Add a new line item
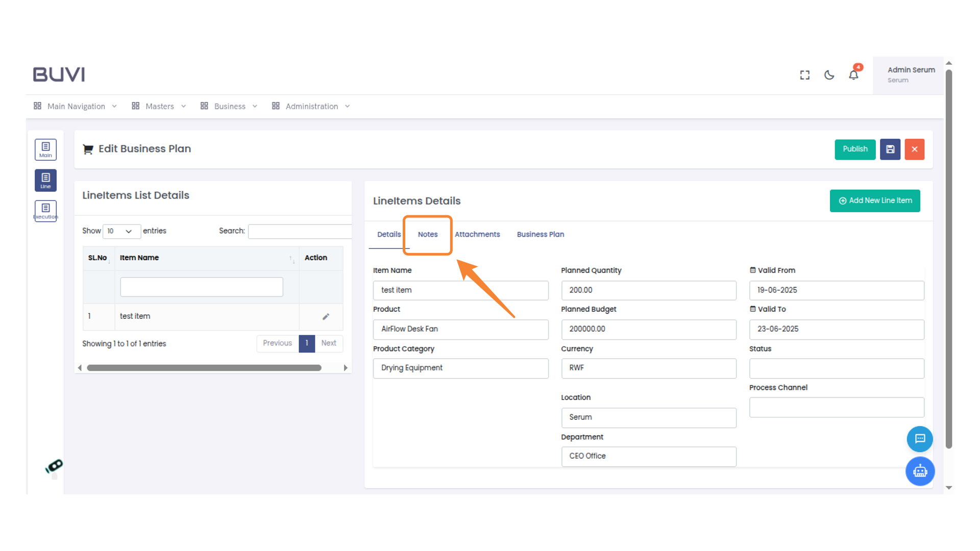 coord(874,201)
